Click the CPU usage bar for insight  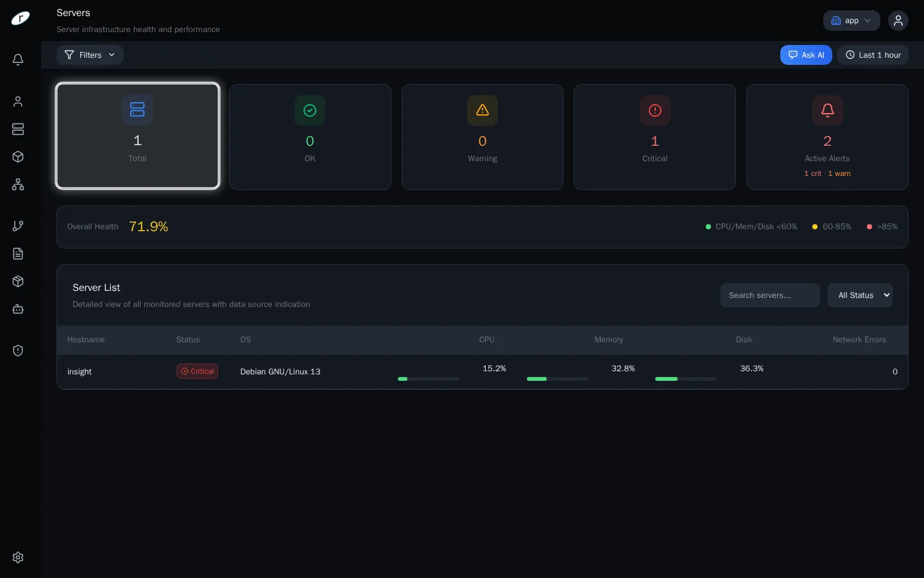point(429,379)
